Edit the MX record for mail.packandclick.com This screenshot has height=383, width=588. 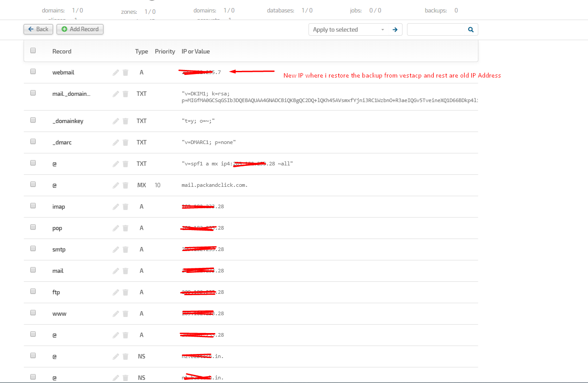pyautogui.click(x=115, y=185)
